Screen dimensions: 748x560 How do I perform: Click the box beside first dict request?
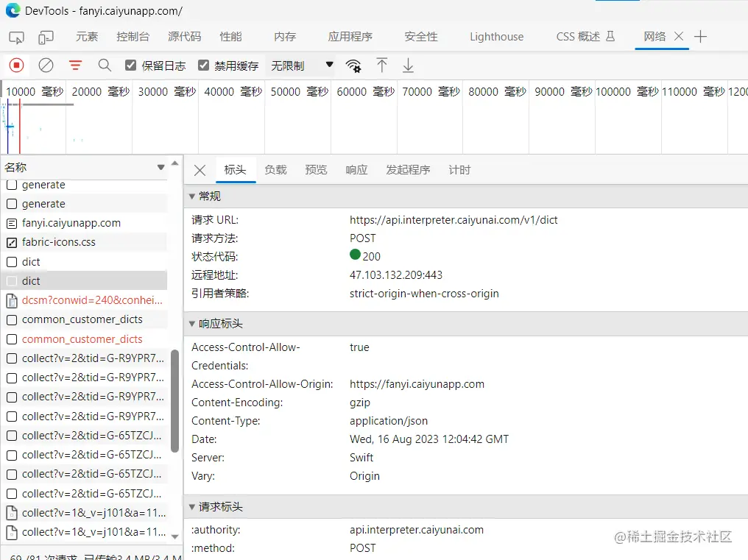[12, 262]
